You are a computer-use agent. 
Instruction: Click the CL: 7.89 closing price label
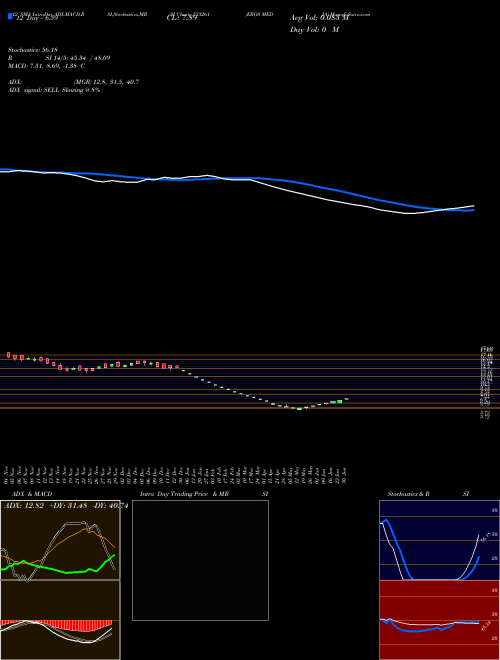point(182,18)
